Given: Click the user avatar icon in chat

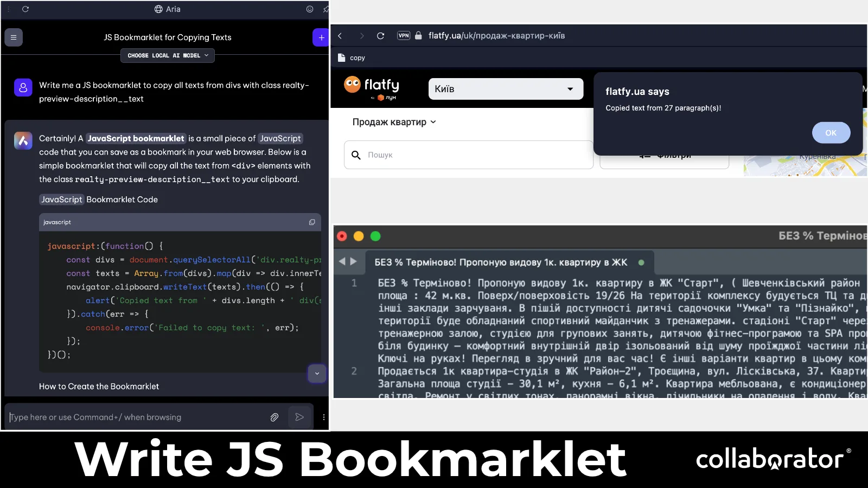Looking at the screenshot, I should pos(23,87).
